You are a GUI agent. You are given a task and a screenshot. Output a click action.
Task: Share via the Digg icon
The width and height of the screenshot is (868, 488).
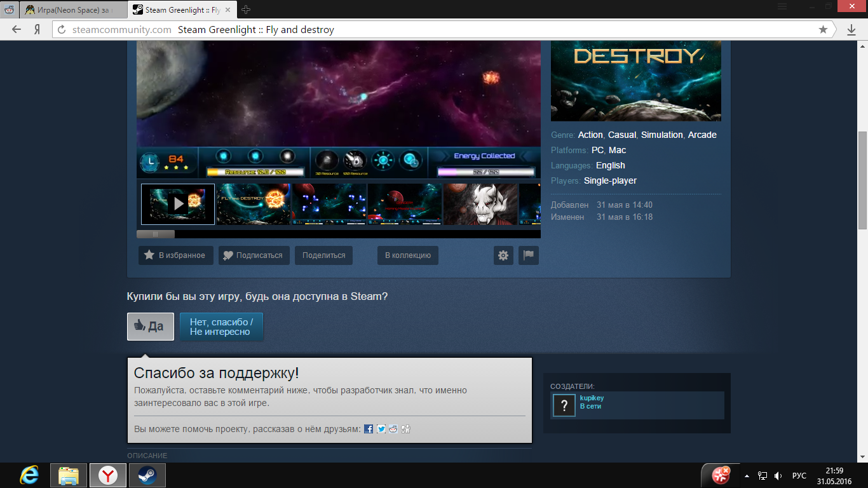[x=406, y=429]
